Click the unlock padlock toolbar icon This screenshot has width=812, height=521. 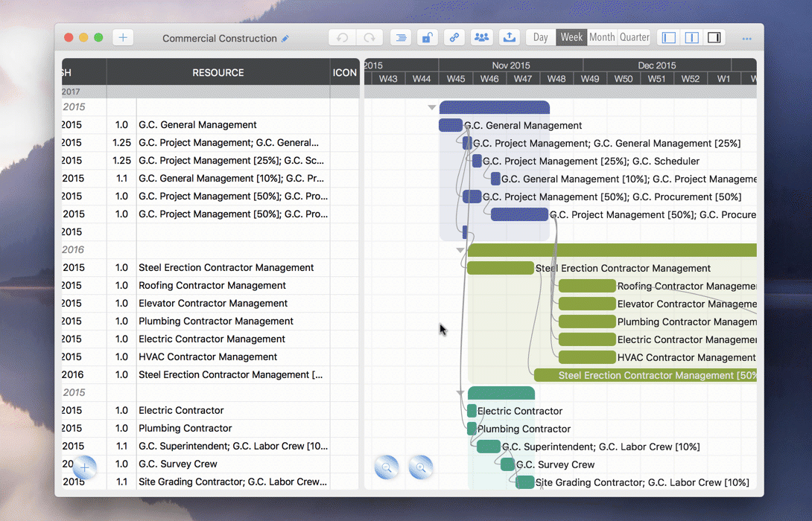click(428, 38)
